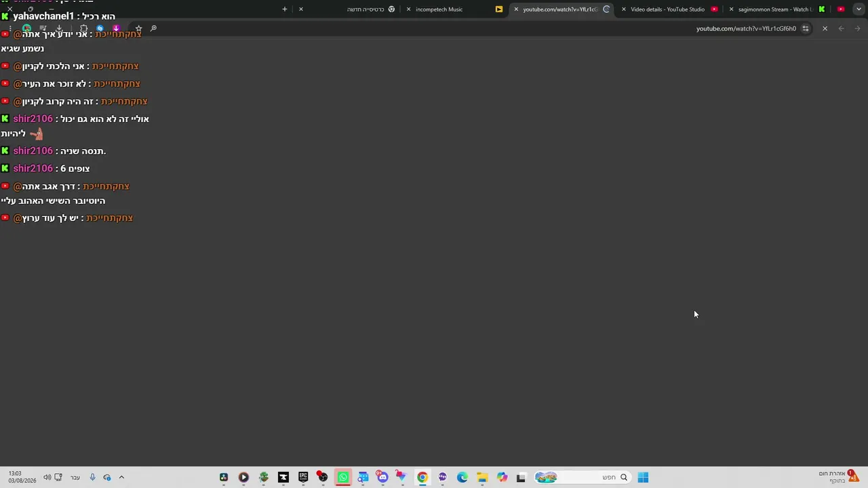Screen dimensions: 868x488
Task: Click shir2106 on the 'צופים 6' message
Action: [33, 168]
